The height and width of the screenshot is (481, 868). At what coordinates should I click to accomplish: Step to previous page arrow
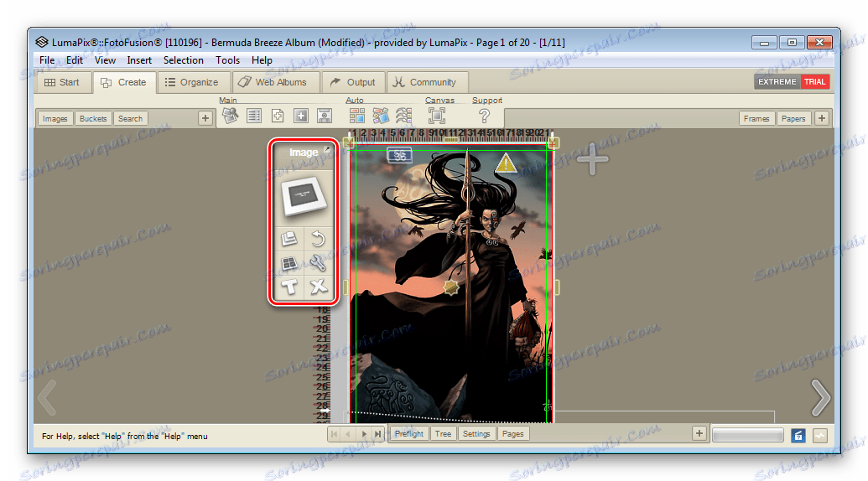pyautogui.click(x=348, y=434)
